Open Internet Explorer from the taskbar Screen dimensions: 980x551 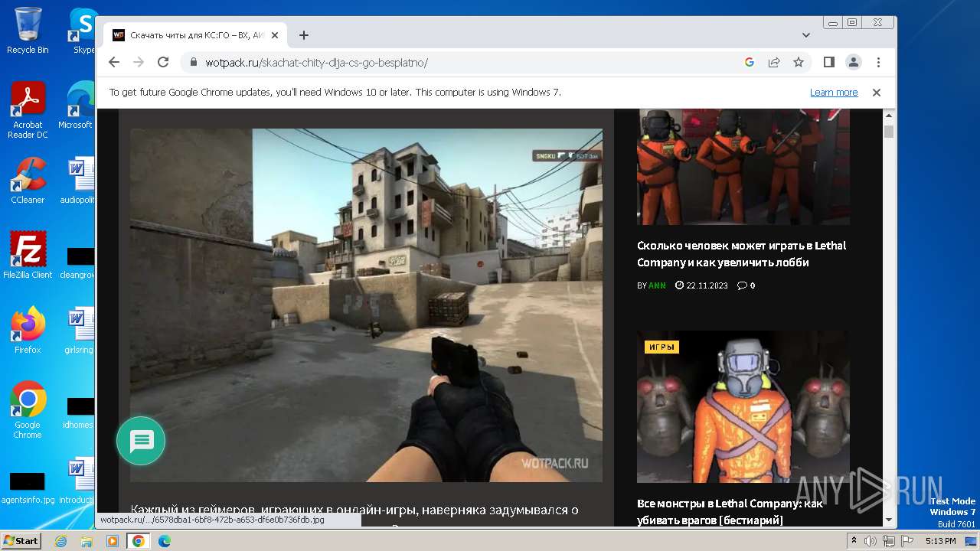click(x=60, y=541)
